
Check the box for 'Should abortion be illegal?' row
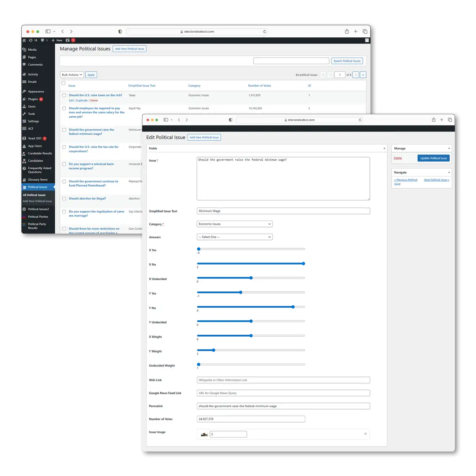[x=64, y=199]
